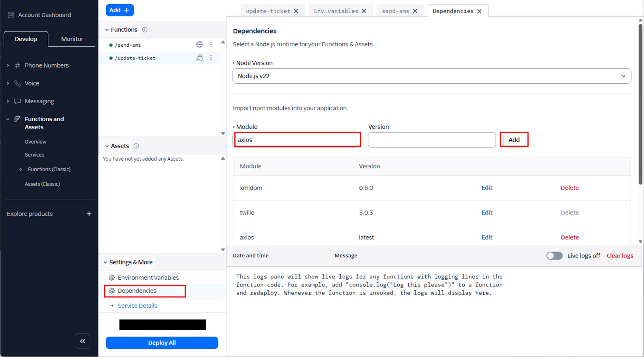The height and width of the screenshot is (357, 644).
Task: Open the Overview sidebar item
Action: click(35, 142)
